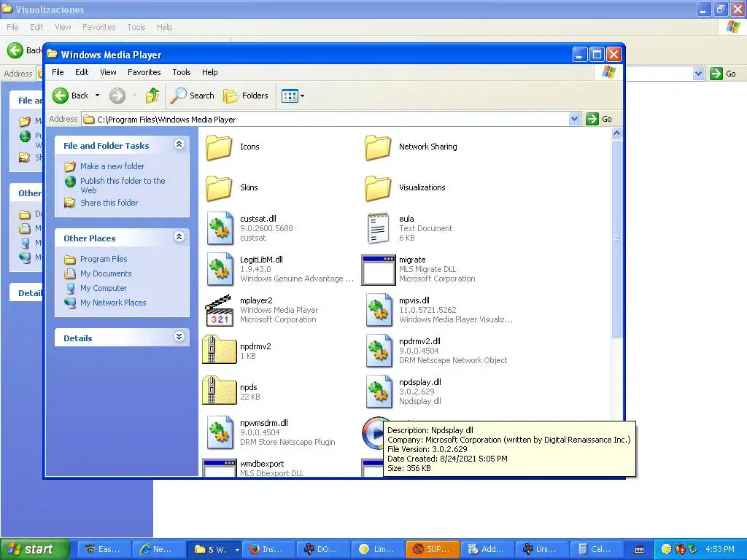This screenshot has width=747, height=560.
Task: Go to Program Files in Other Places
Action: pos(104,259)
